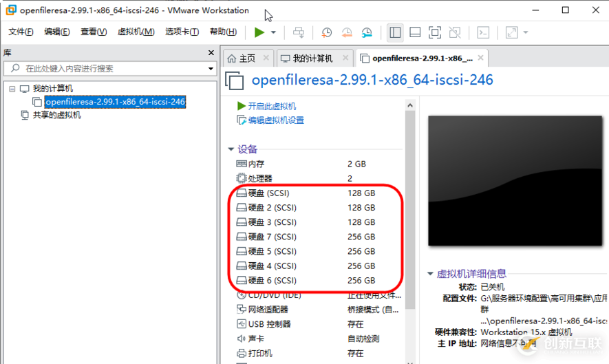
Task: Click the 编辑虚拟机设置 link
Action: (276, 120)
